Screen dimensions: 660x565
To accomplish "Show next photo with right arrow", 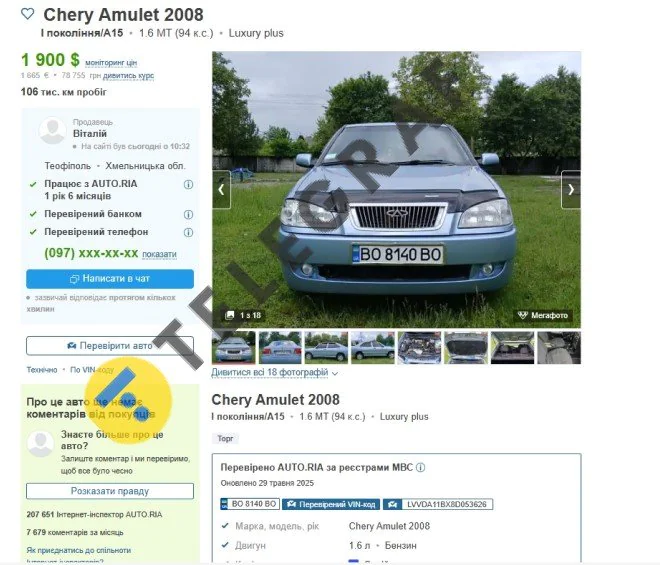I will (571, 189).
